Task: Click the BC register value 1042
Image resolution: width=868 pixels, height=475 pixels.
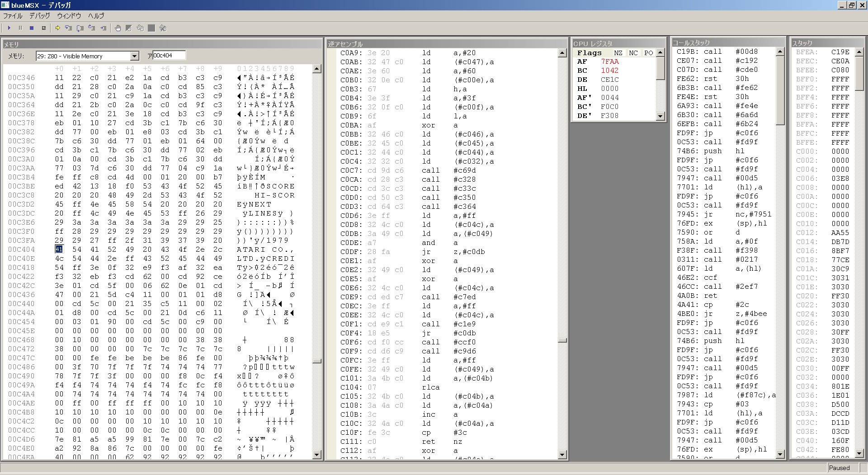Action: 610,71
